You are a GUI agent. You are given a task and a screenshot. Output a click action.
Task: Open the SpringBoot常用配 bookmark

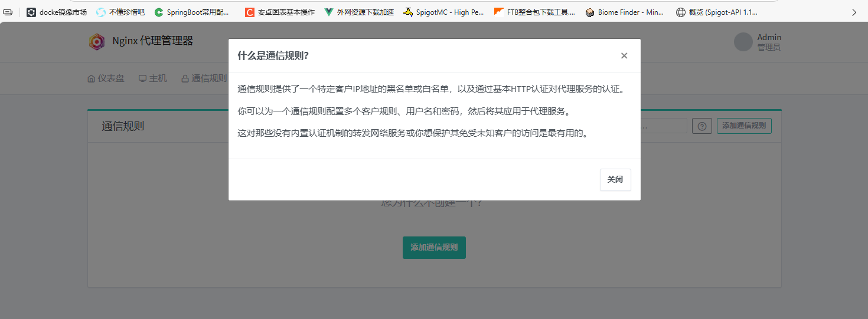pos(192,12)
